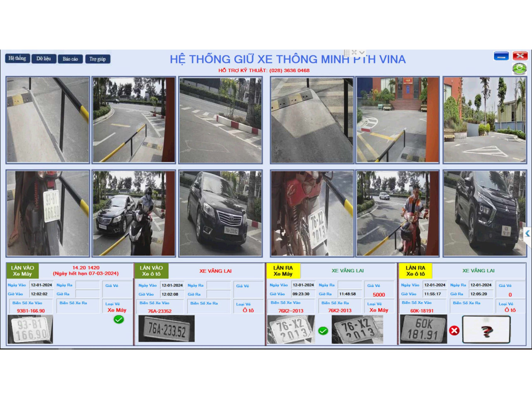Open entry 76-X2 2013 plate crop thumbnail
This screenshot has height=399, width=532.
click(291, 330)
